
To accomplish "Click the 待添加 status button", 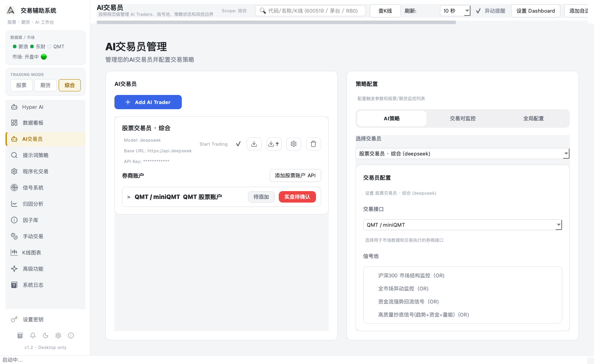I will (261, 197).
